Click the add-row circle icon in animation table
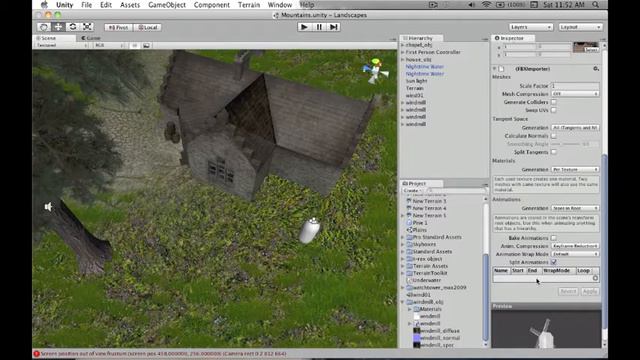 pyautogui.click(x=595, y=278)
